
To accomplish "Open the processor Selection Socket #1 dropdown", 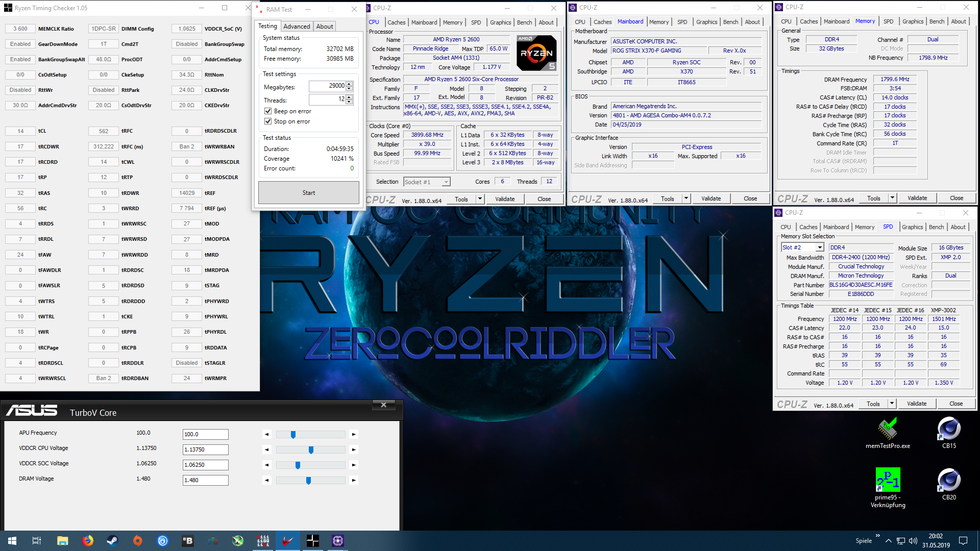I will tap(446, 182).
